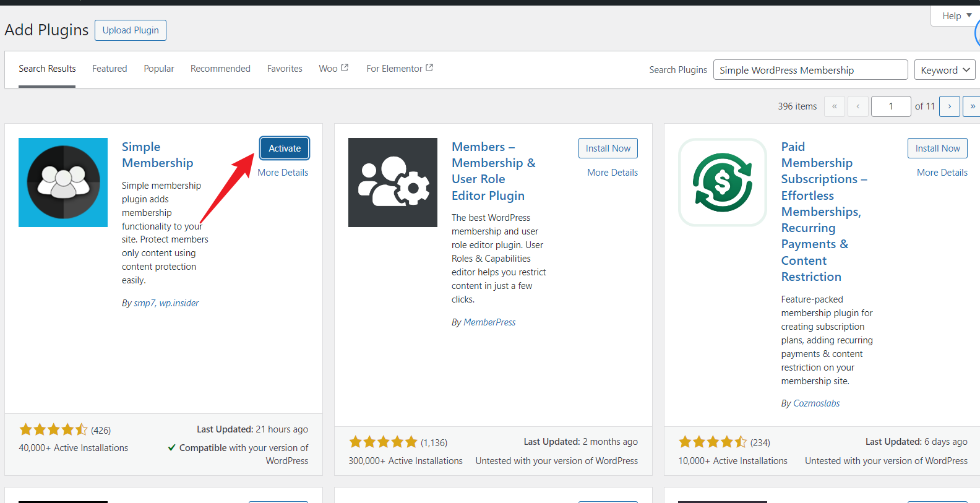Open Members – Membership & User Role Editor title
980x503 pixels.
click(494, 171)
